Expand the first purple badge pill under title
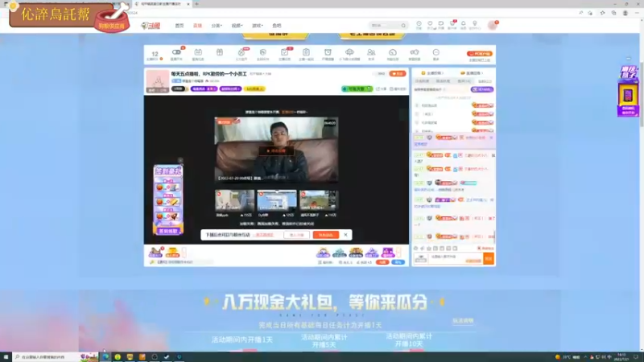This screenshot has height=362, width=644. click(x=204, y=88)
